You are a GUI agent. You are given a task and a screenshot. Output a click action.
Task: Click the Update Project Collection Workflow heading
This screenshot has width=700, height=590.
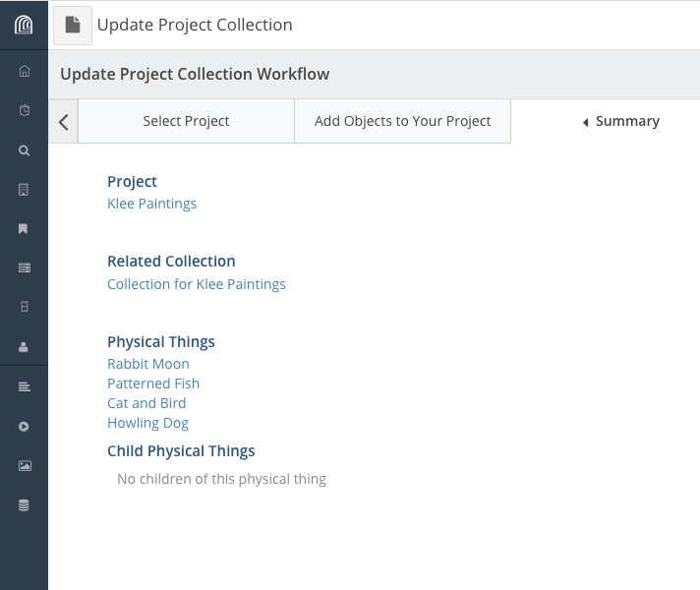point(195,74)
